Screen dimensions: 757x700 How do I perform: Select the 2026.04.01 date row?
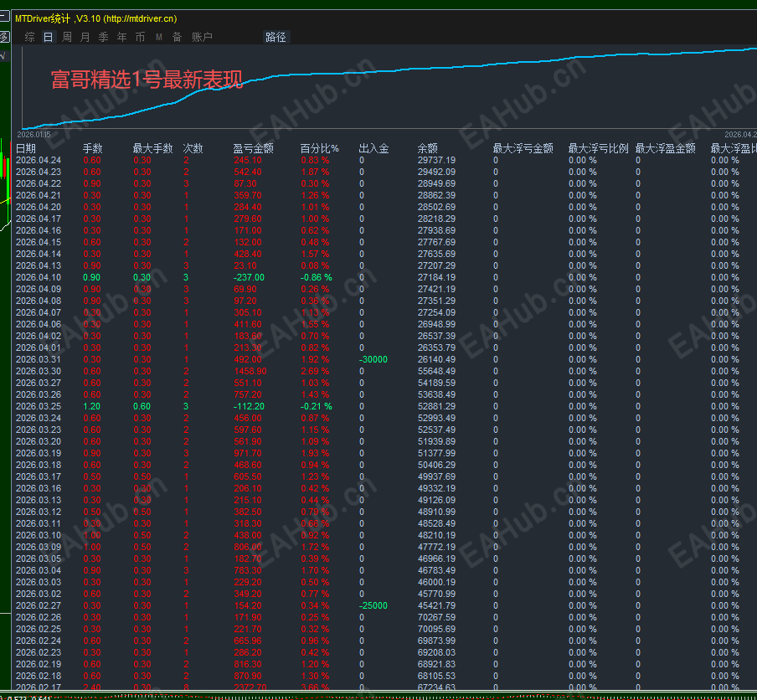pyautogui.click(x=39, y=347)
